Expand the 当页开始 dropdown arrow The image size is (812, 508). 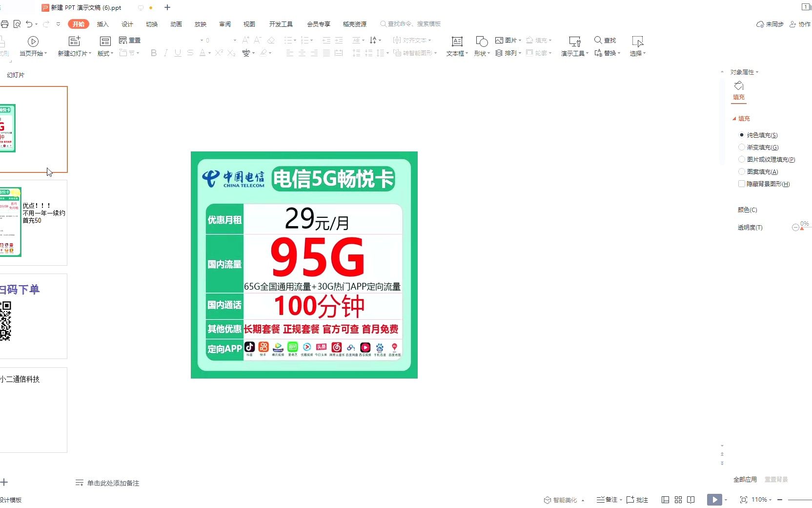pos(45,54)
